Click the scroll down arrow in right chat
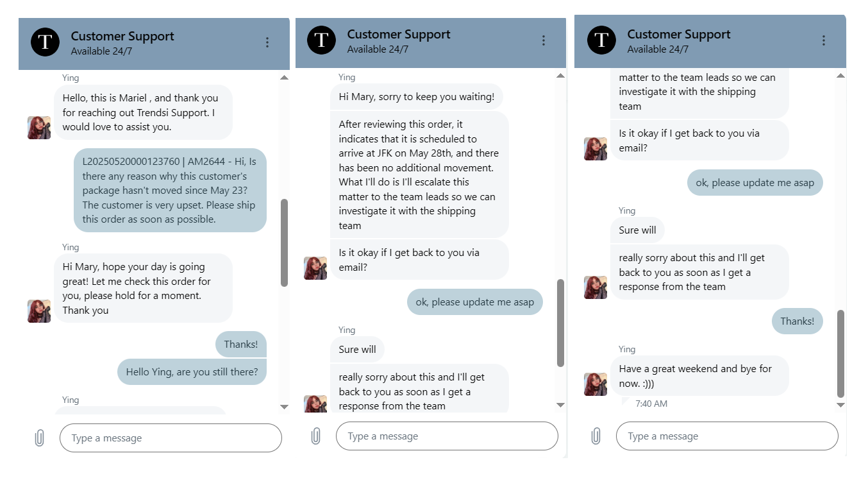The width and height of the screenshot is (868, 478). point(841,405)
